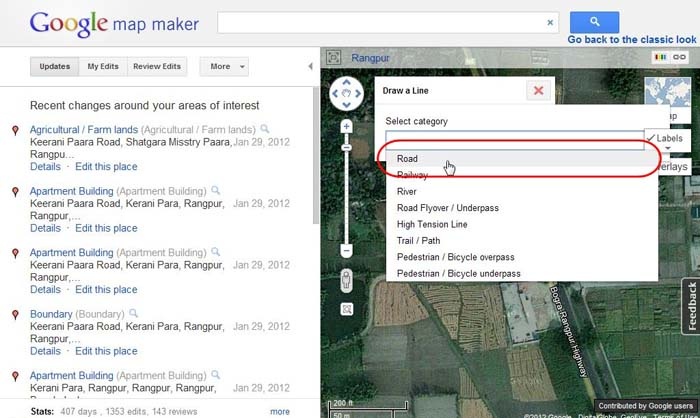700x418 pixels.
Task: Click in the main search input field
Action: pos(380,22)
